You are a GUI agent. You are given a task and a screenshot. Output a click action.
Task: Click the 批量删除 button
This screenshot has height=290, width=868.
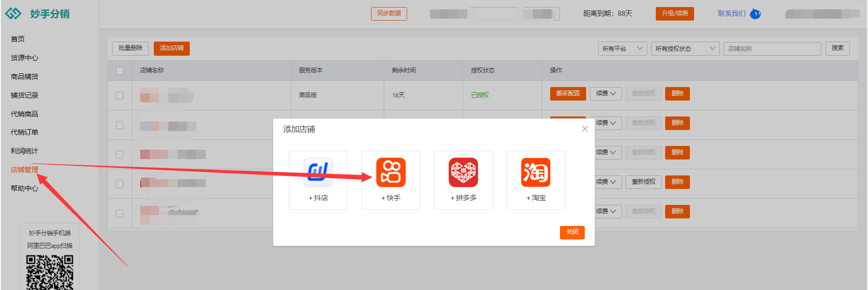(130, 48)
